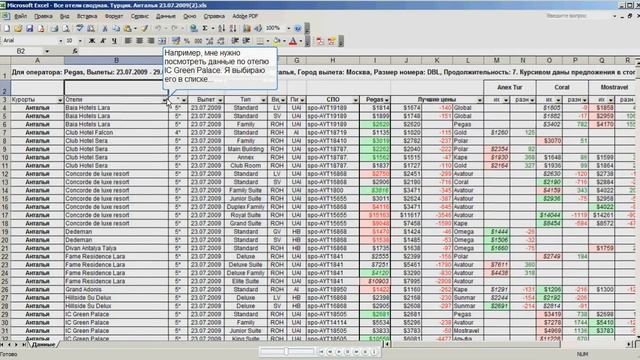Select the Dedeman cell in row 19
Image resolution: width=640 pixels, height=360 pixels.
(116, 232)
